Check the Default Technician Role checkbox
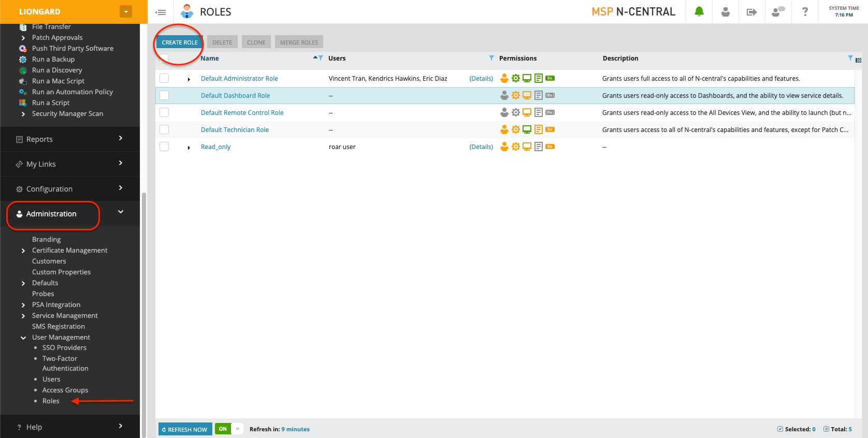 [x=164, y=129]
